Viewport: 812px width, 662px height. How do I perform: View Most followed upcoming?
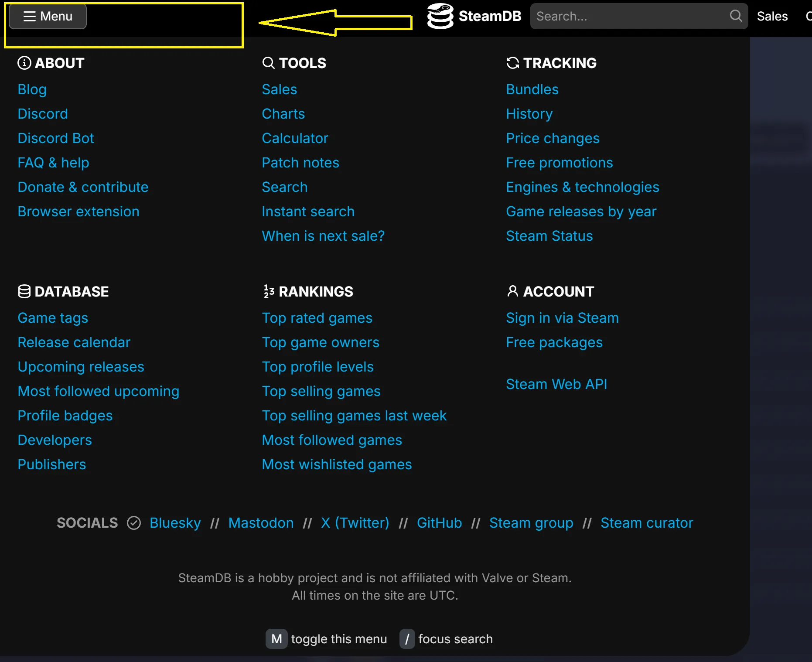coord(99,391)
